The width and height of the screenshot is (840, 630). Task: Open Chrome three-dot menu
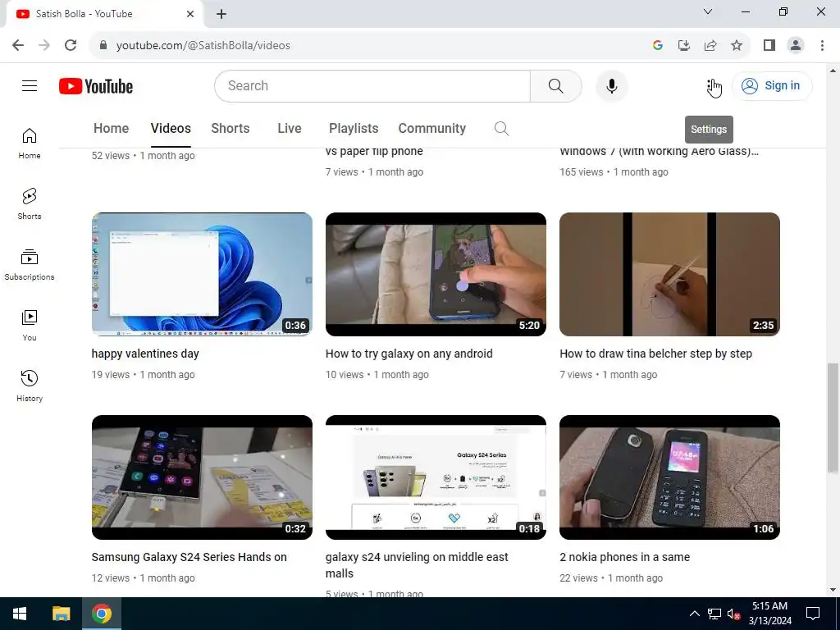click(x=822, y=45)
